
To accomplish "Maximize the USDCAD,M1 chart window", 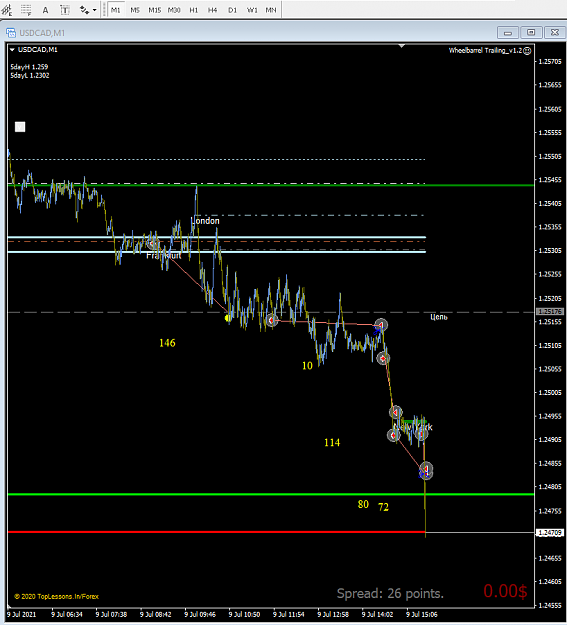I will [x=532, y=33].
